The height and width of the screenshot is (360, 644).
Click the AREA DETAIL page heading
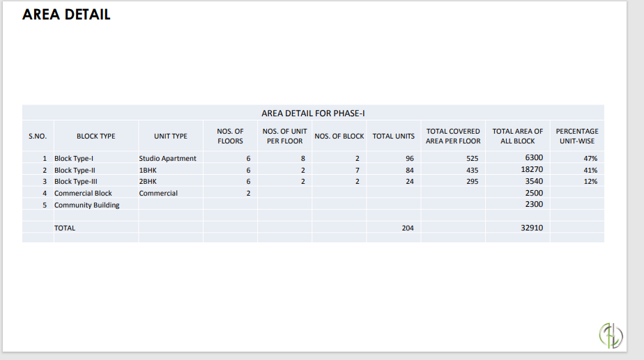click(66, 15)
